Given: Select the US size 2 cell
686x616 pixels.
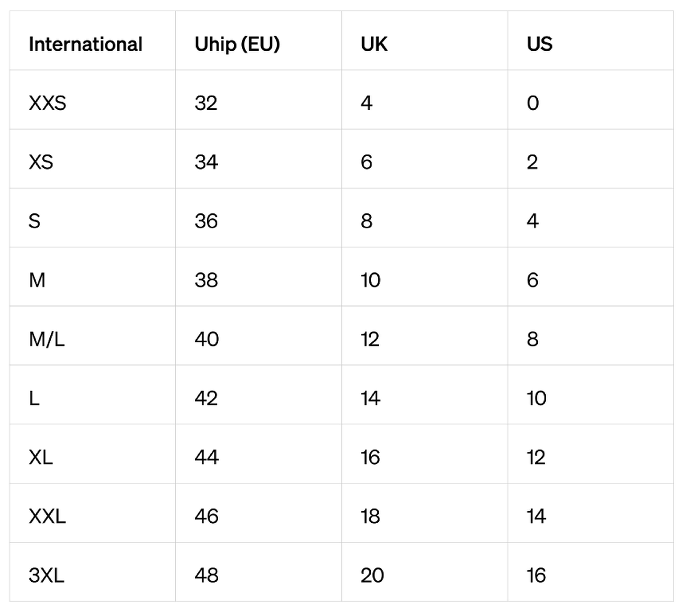Looking at the screenshot, I should click(532, 162).
